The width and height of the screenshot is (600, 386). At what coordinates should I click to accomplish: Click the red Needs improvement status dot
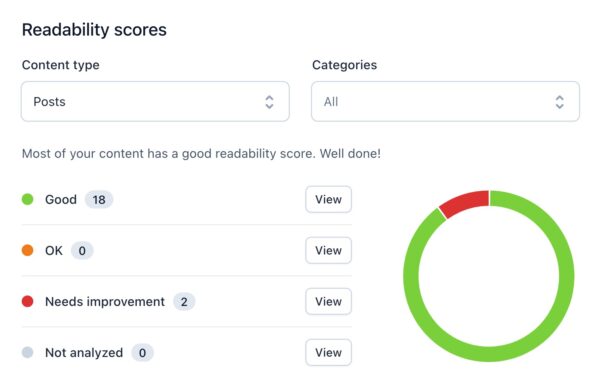[x=28, y=301]
